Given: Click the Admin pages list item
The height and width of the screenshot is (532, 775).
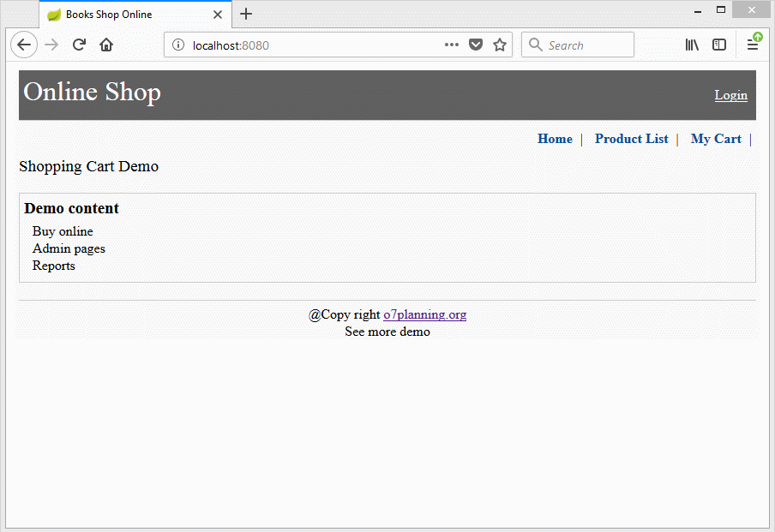Looking at the screenshot, I should pyautogui.click(x=69, y=248).
